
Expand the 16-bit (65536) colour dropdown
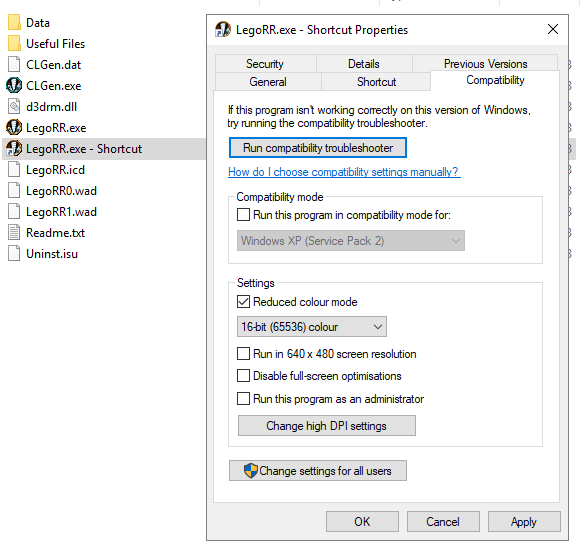click(312, 327)
